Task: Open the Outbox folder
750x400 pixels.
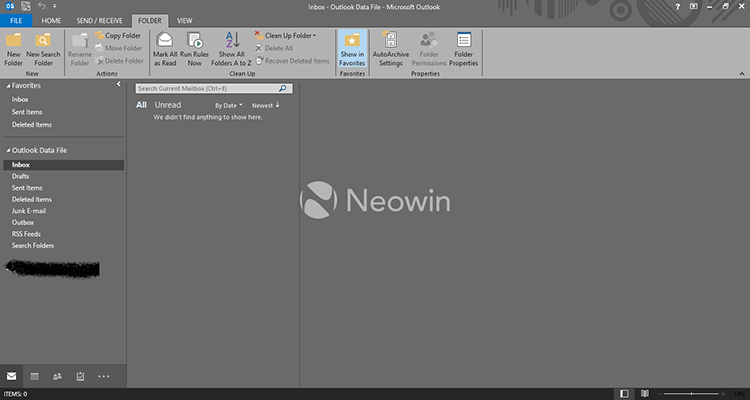Action: (x=23, y=222)
